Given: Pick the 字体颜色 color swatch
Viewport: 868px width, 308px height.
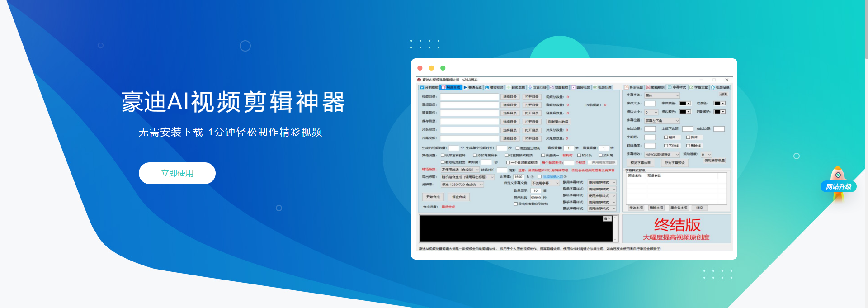Looking at the screenshot, I should coord(685,104).
